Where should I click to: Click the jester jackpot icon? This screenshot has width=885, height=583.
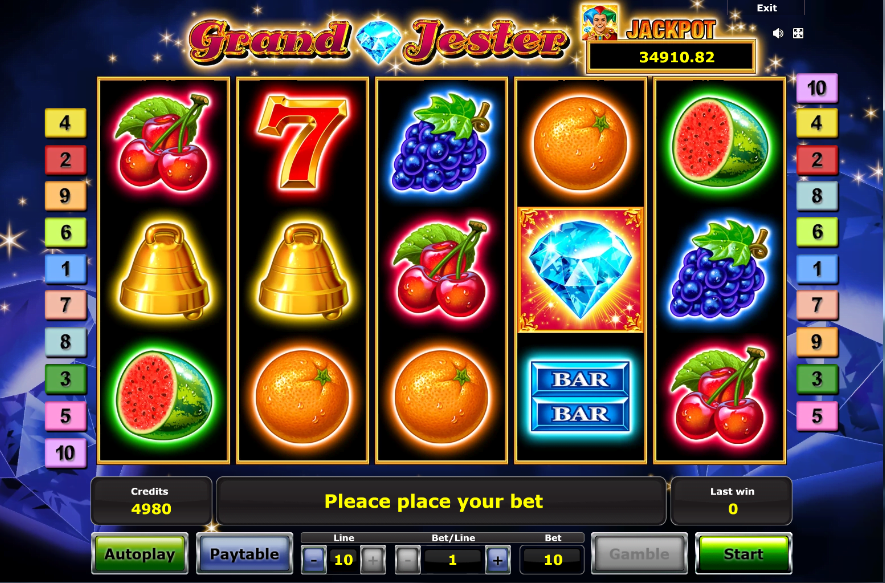(x=600, y=23)
